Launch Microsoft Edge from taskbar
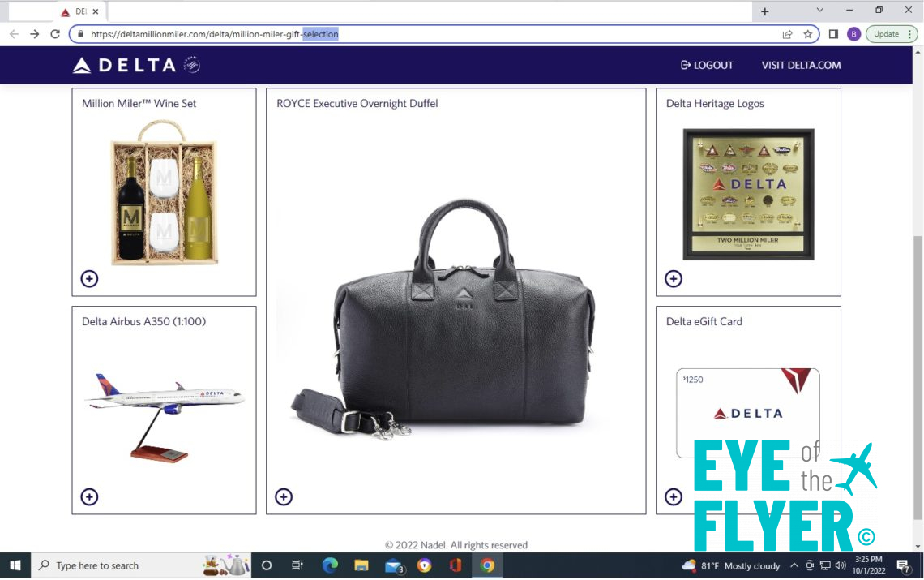The image size is (924, 580). click(330, 565)
